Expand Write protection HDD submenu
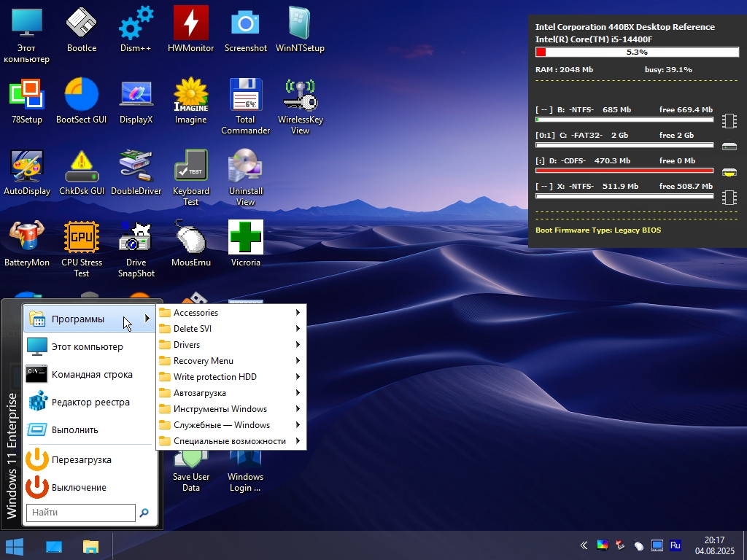The image size is (747, 560). [231, 377]
